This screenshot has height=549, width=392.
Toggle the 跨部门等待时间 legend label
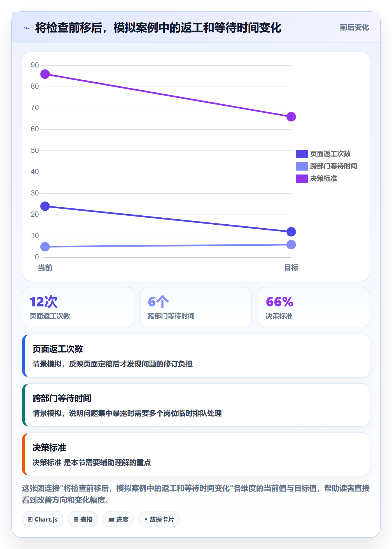point(333,166)
